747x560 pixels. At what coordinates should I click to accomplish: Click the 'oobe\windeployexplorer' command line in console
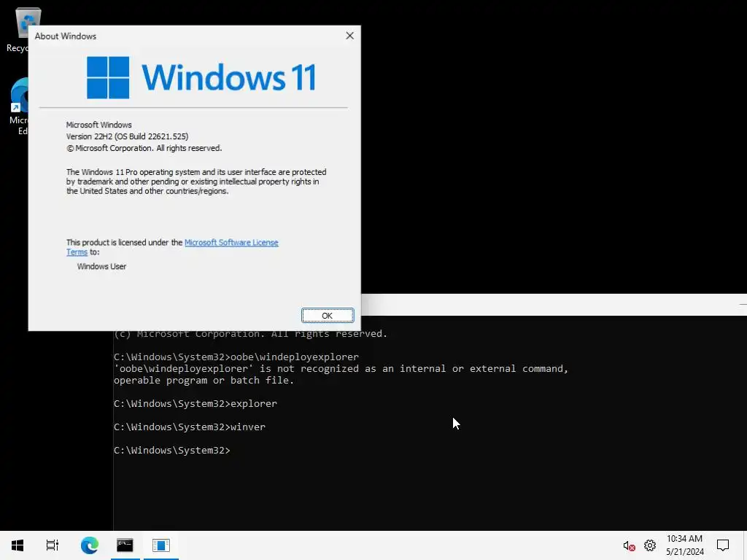tap(236, 357)
